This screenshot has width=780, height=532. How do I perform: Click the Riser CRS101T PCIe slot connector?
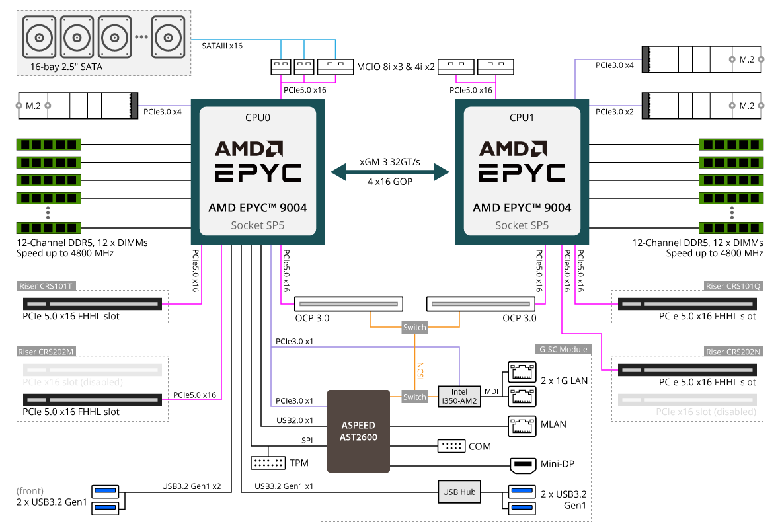[93, 304]
